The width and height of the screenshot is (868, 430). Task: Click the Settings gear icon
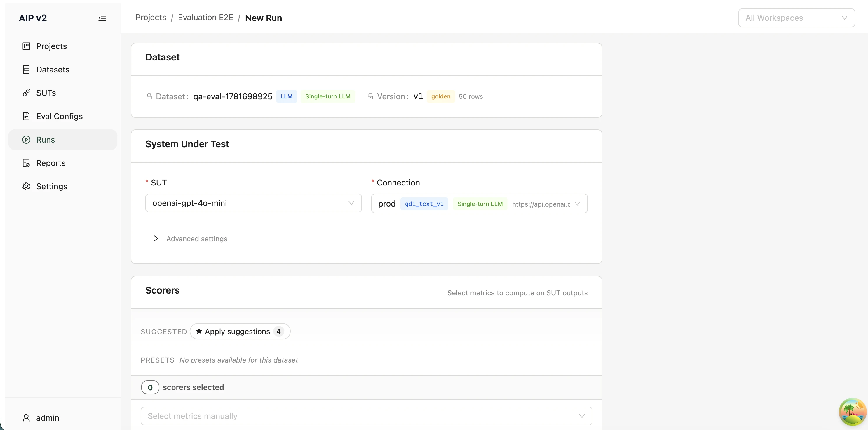pyautogui.click(x=26, y=186)
